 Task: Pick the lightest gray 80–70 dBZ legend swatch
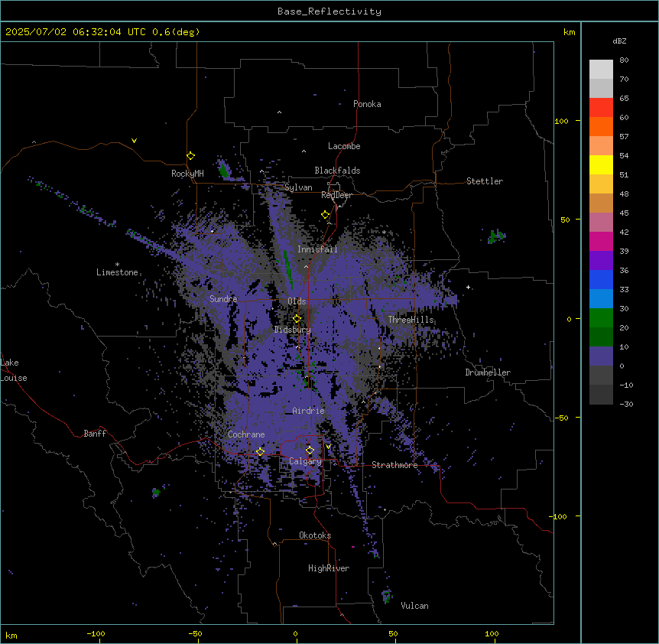[x=601, y=70]
